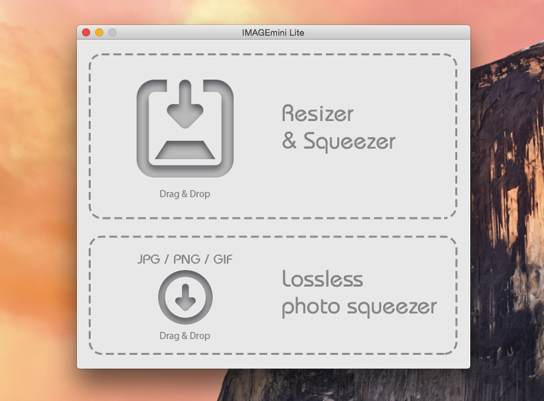Screen dimensions: 544x401
Task: Click the disabled gray zoom button
Action: [112, 33]
